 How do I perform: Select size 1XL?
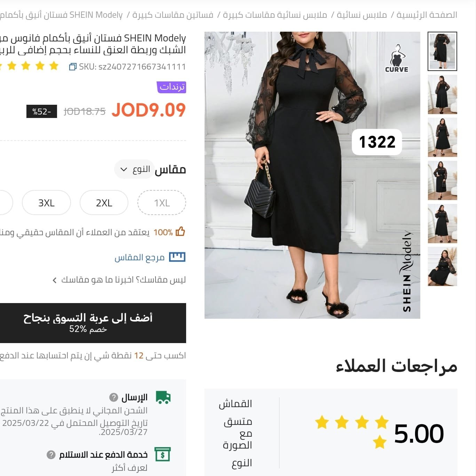pyautogui.click(x=162, y=203)
